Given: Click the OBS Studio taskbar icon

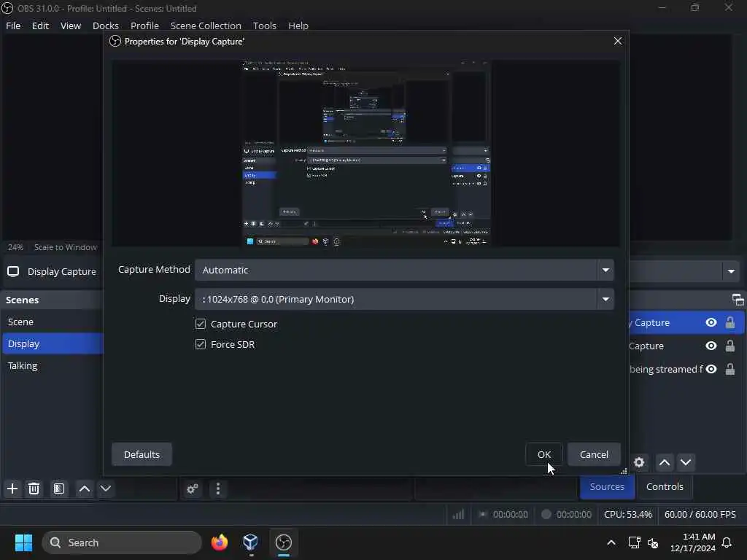Looking at the screenshot, I should point(284,542).
